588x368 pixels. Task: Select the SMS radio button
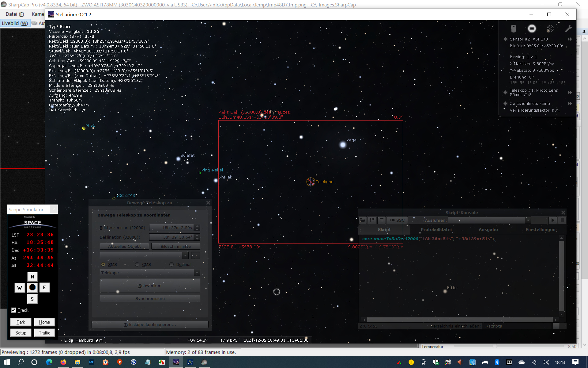103,264
